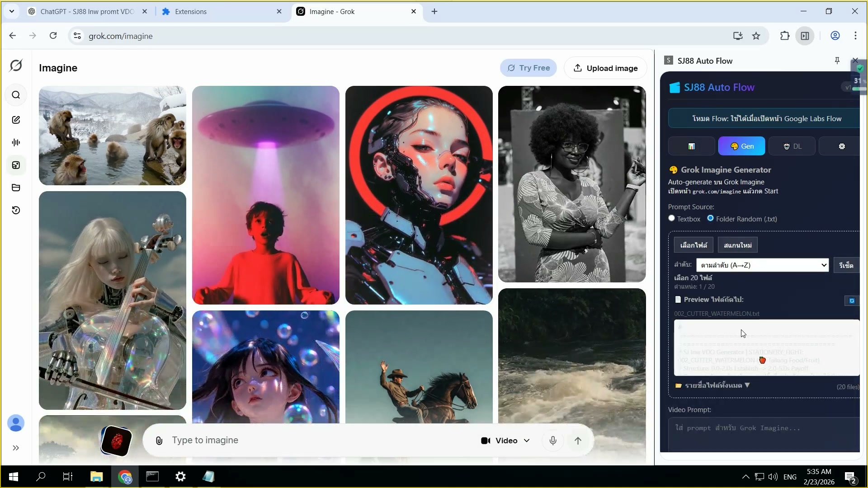Open the Projects folder icon in sidebar

coord(16,188)
